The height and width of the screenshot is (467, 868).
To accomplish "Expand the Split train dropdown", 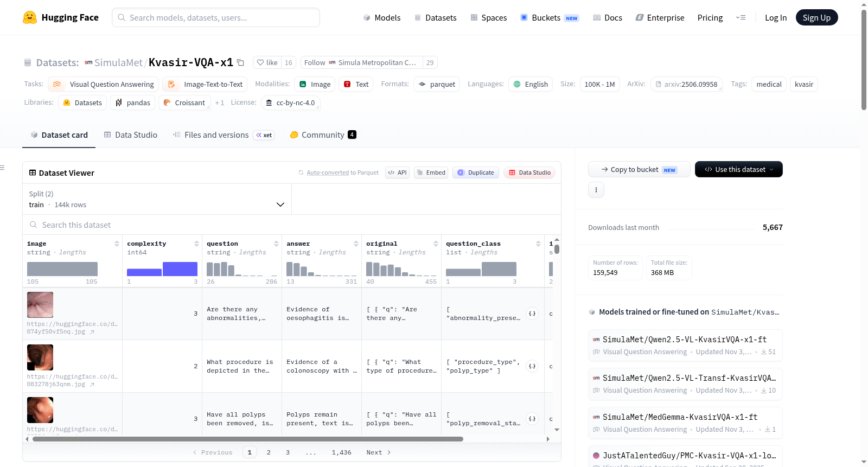I will [x=157, y=199].
